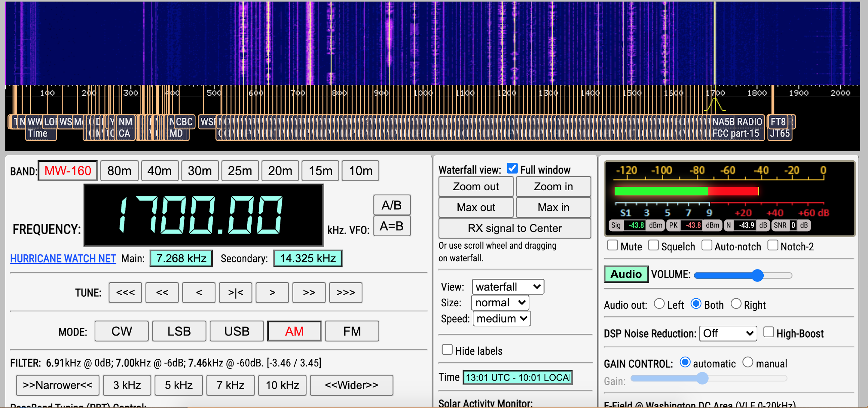Click the >|< center tune button
Screen dimensions: 868x408
[235, 293]
